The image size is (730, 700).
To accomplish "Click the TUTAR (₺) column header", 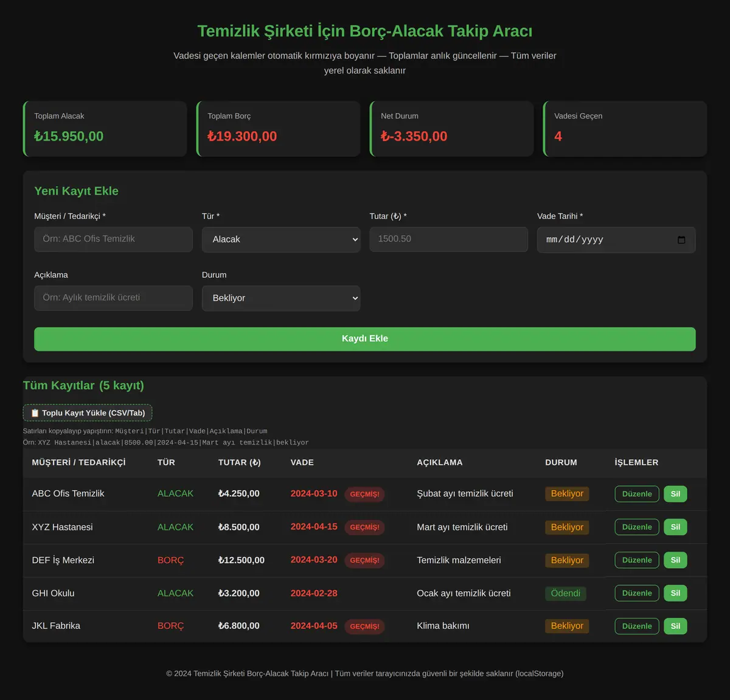I will coord(240,462).
